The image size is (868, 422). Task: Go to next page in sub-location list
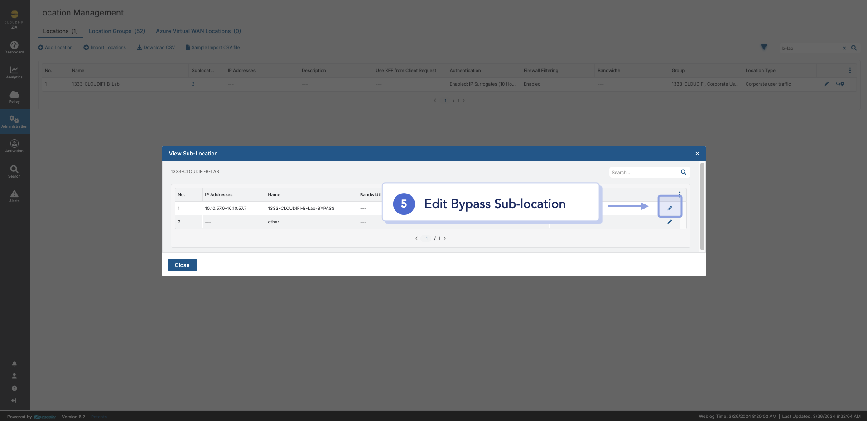445,238
